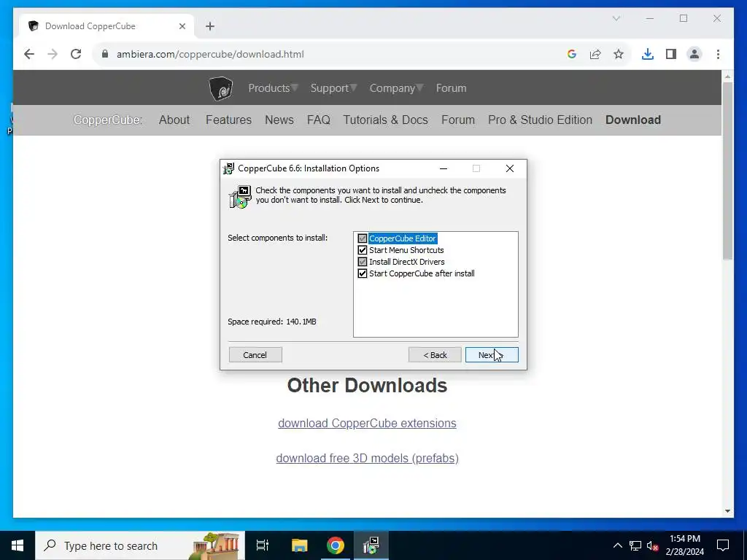Click the CopperCube: label in nav bar
747x560 pixels.
click(108, 120)
